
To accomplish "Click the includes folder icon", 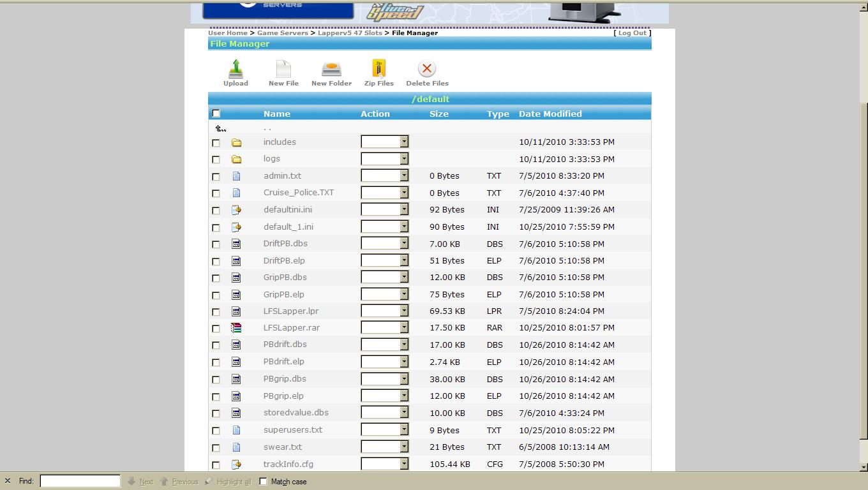I will [x=236, y=142].
